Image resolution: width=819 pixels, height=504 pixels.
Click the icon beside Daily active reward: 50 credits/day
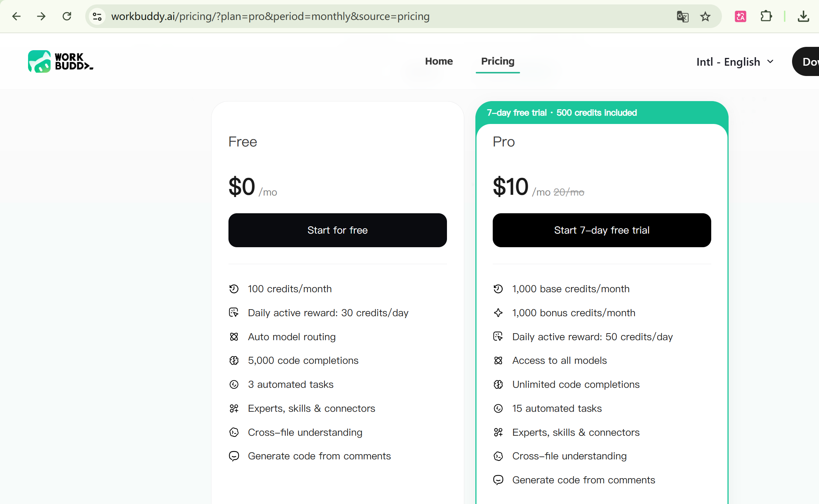point(498,337)
